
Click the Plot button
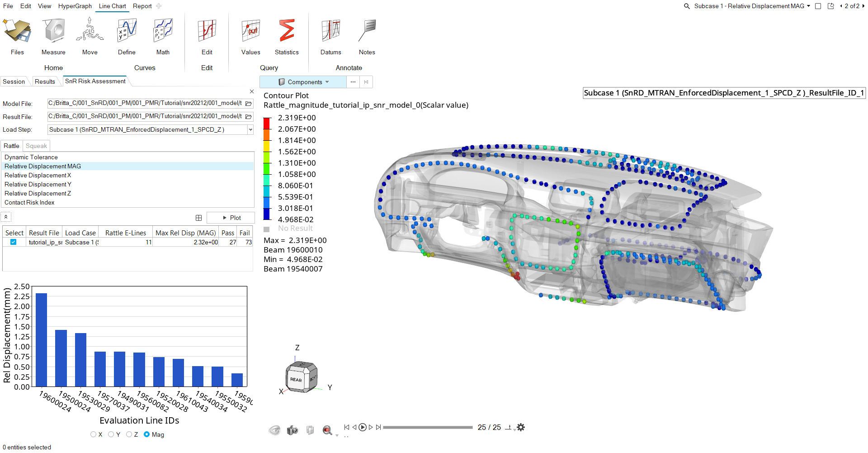coord(231,218)
